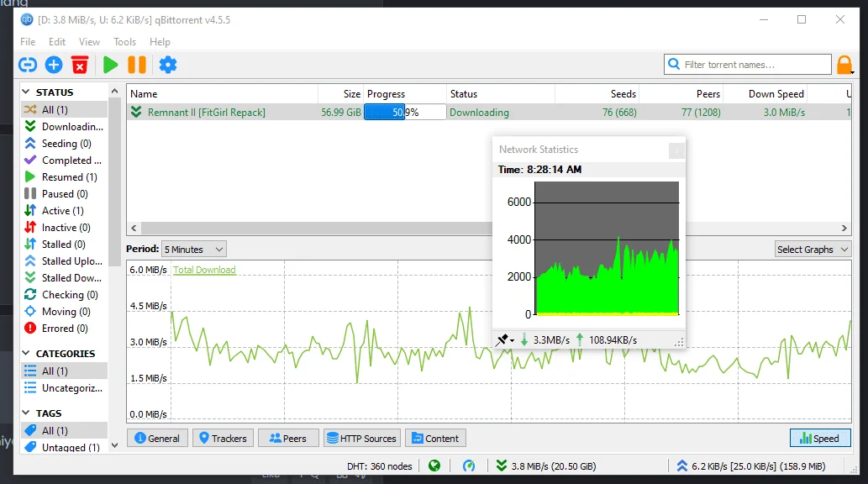Switch to the General tab
This screenshot has width=868, height=484.
[157, 438]
